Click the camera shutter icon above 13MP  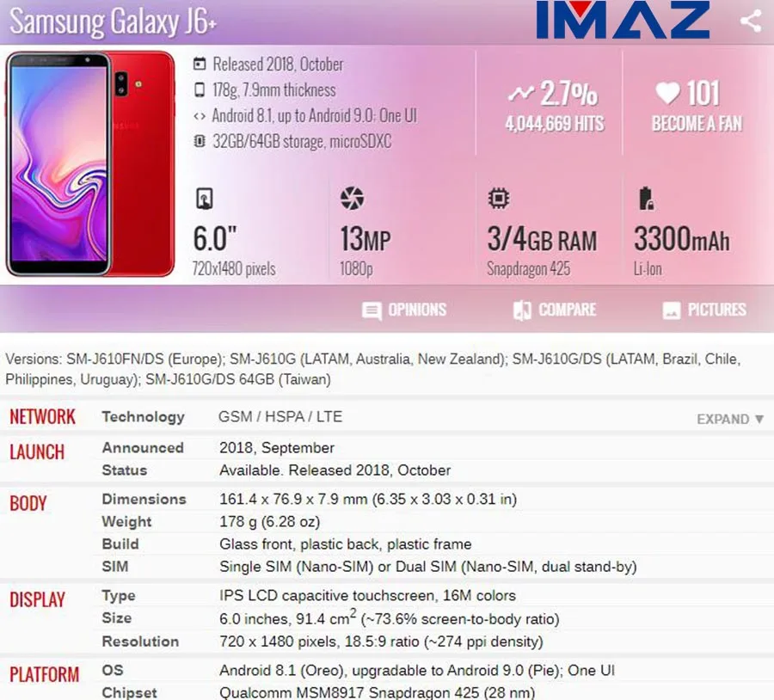pyautogui.click(x=352, y=198)
